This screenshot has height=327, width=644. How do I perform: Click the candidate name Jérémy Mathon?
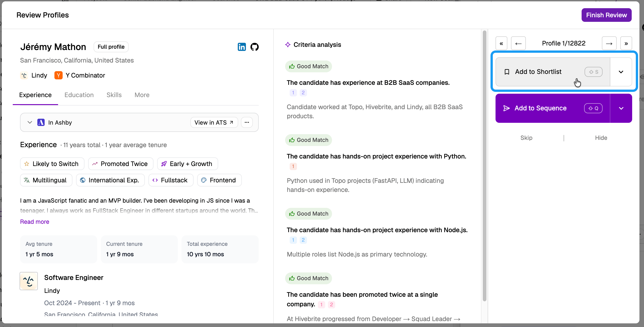tap(53, 47)
